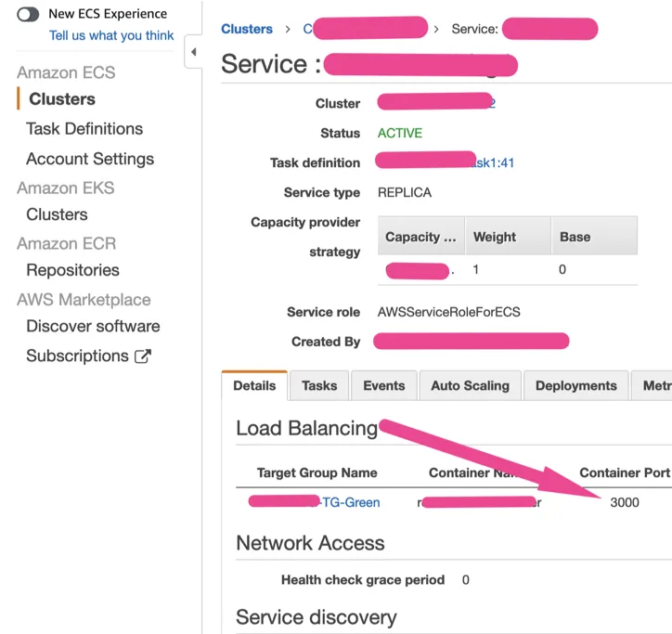Click the Network Access section heading
Image resolution: width=672 pixels, height=634 pixels.
[310, 543]
